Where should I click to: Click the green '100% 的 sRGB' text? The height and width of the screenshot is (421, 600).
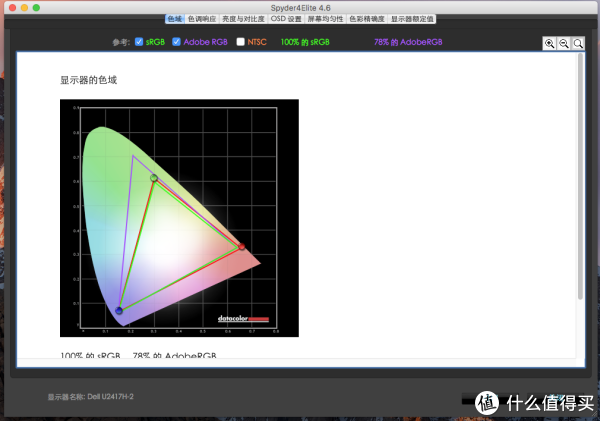[305, 42]
